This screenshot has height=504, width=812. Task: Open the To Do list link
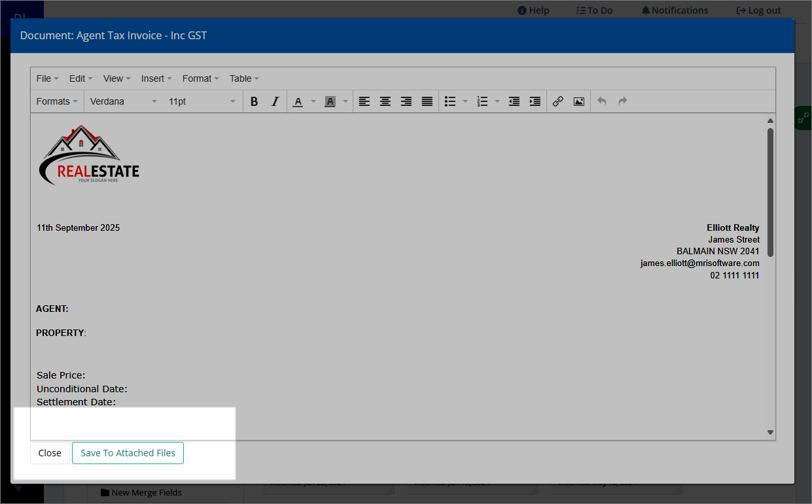(594, 10)
